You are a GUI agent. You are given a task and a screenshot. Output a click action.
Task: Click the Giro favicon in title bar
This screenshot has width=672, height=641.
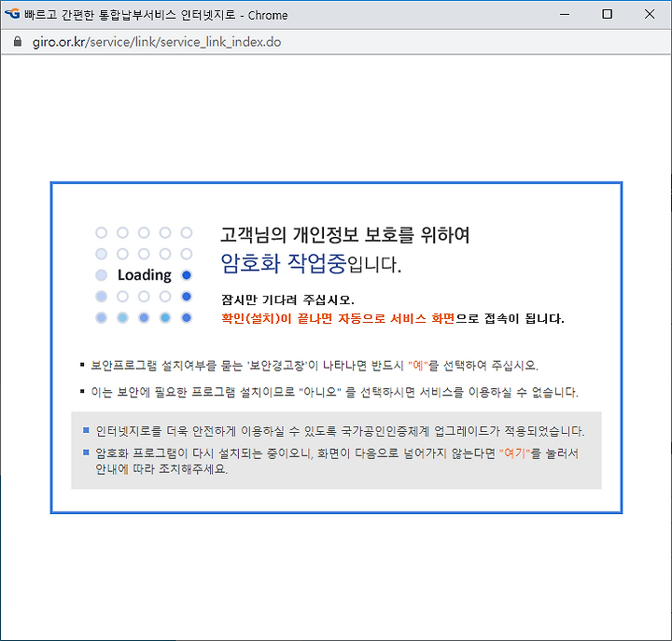pyautogui.click(x=12, y=14)
